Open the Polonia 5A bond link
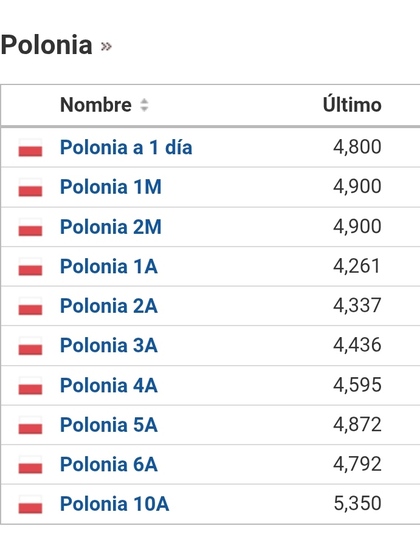The image size is (420, 560). click(x=109, y=425)
